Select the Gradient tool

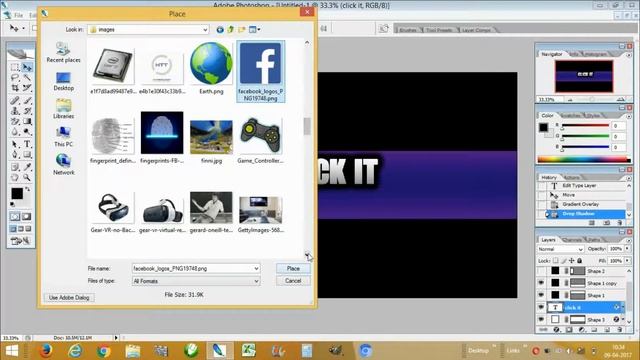[x=27, y=121]
